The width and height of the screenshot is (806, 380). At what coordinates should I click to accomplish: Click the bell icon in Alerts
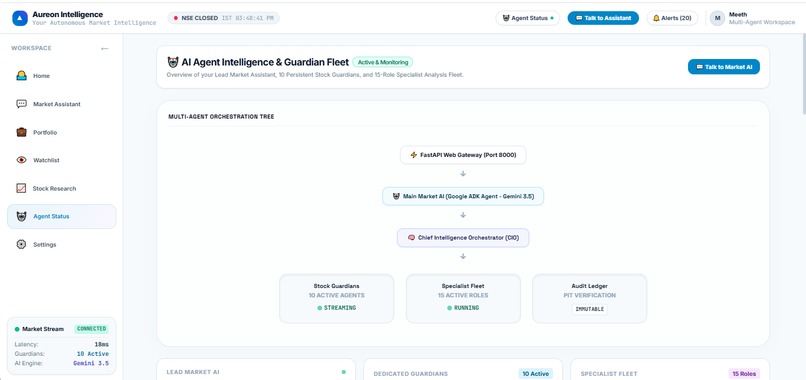coord(656,18)
